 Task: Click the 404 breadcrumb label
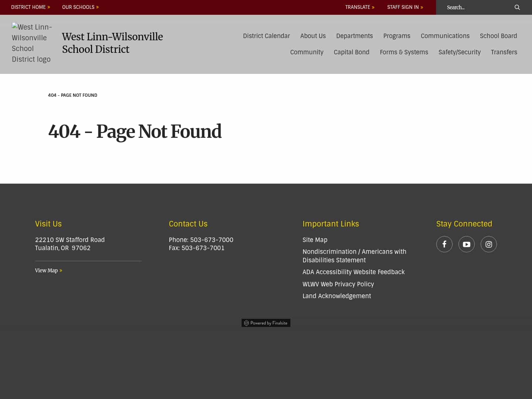[x=72, y=95]
